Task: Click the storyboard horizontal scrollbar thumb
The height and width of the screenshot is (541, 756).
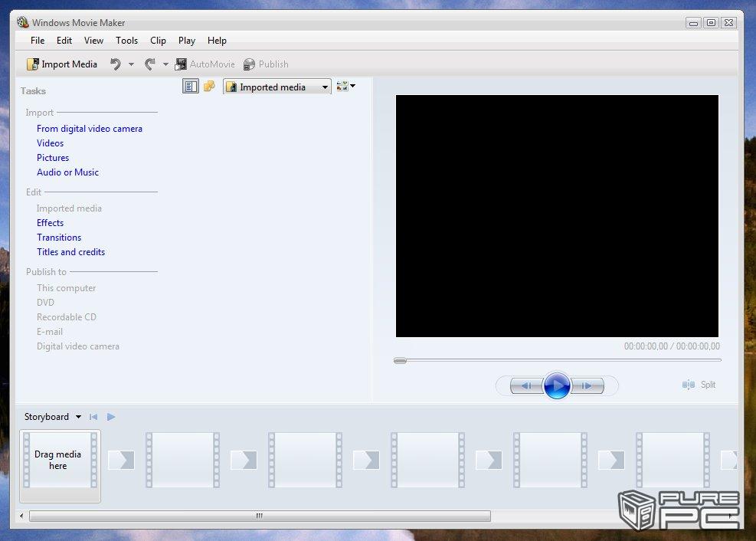Action: [260, 516]
